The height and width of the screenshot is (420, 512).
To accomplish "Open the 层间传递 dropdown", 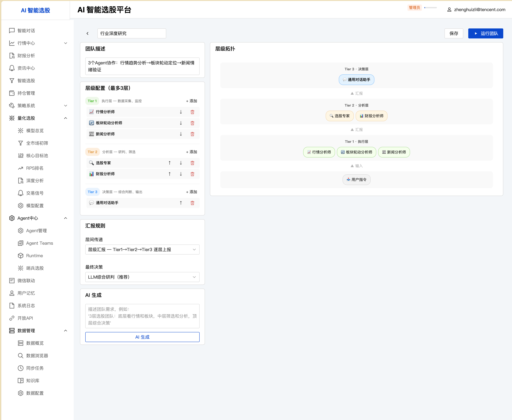I will pyautogui.click(x=142, y=249).
